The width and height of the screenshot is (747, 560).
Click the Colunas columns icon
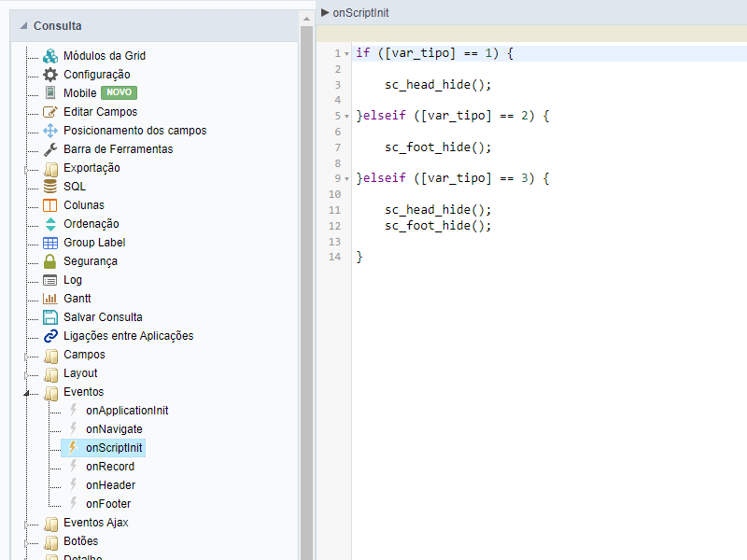(x=50, y=205)
